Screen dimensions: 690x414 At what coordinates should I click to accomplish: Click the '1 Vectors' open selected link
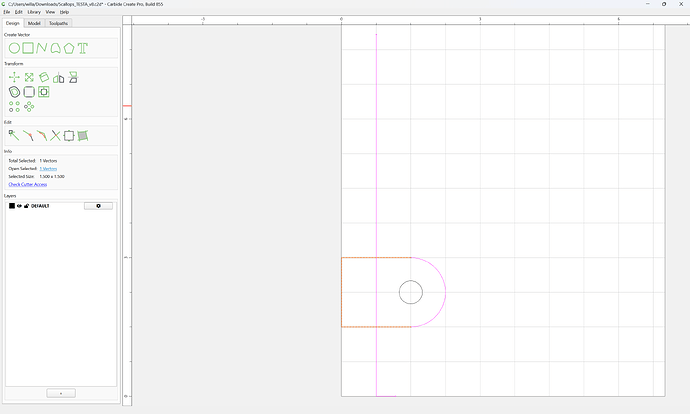coord(48,169)
